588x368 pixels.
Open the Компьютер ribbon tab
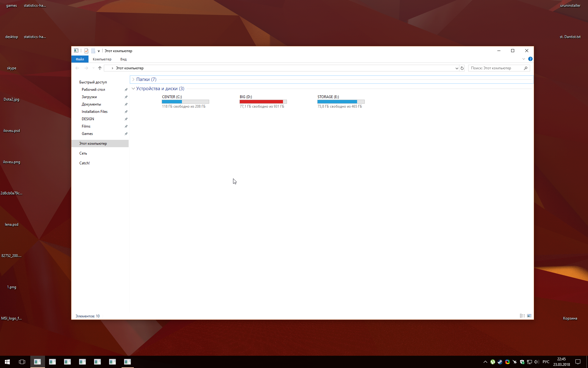point(102,59)
